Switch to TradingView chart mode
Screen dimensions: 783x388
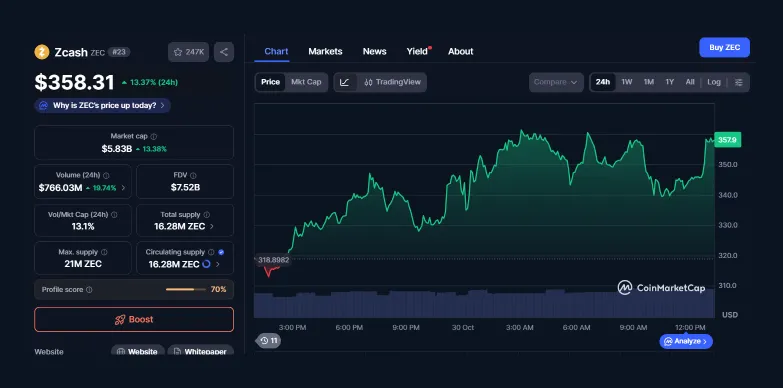coord(392,82)
